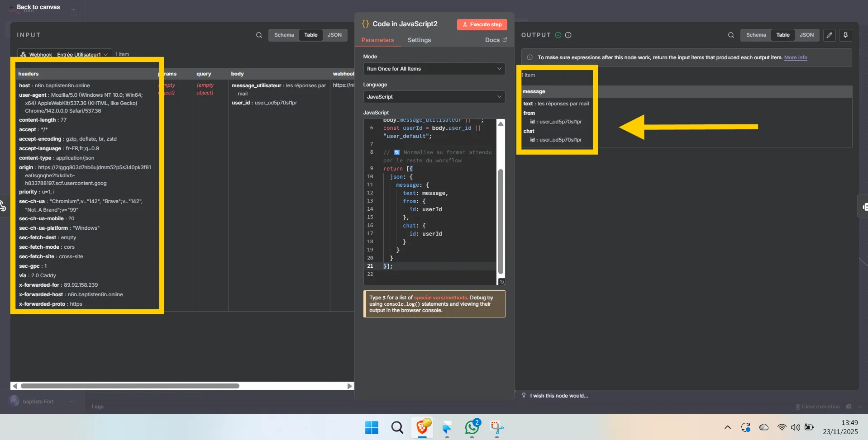Open WhatsApp from the taskbar

[x=472, y=427]
